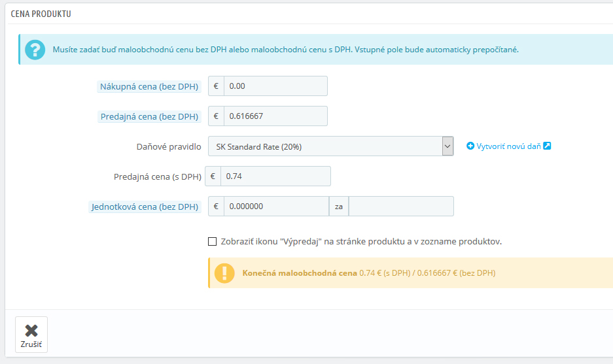613x364 pixels.
Task: Focus the purchase price field showing 0.00
Action: click(275, 86)
